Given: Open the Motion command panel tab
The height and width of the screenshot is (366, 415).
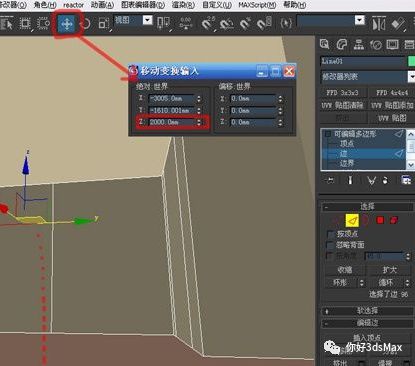Looking at the screenshot, I should 376,44.
